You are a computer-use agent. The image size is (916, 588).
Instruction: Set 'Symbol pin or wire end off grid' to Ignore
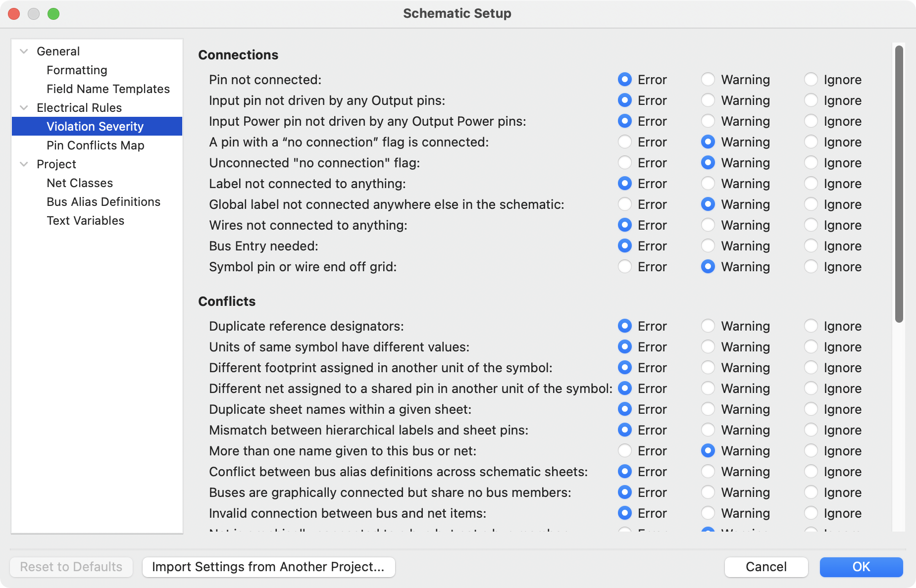tap(811, 267)
